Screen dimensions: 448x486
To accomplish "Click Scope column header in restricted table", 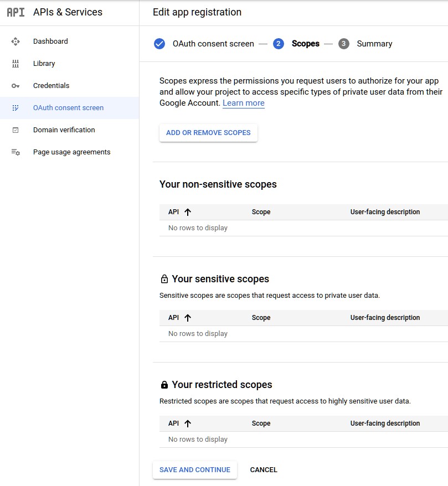I will pos(261,423).
